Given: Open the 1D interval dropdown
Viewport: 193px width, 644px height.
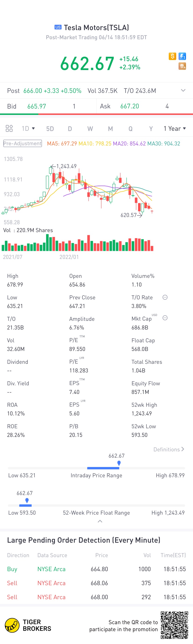Looking at the screenshot, I should (28, 128).
